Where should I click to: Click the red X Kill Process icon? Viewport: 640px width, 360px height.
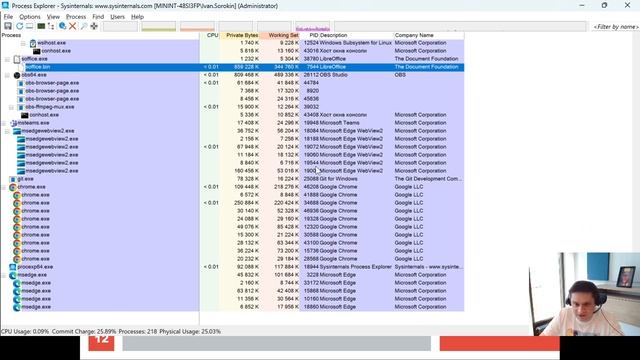pos(73,26)
